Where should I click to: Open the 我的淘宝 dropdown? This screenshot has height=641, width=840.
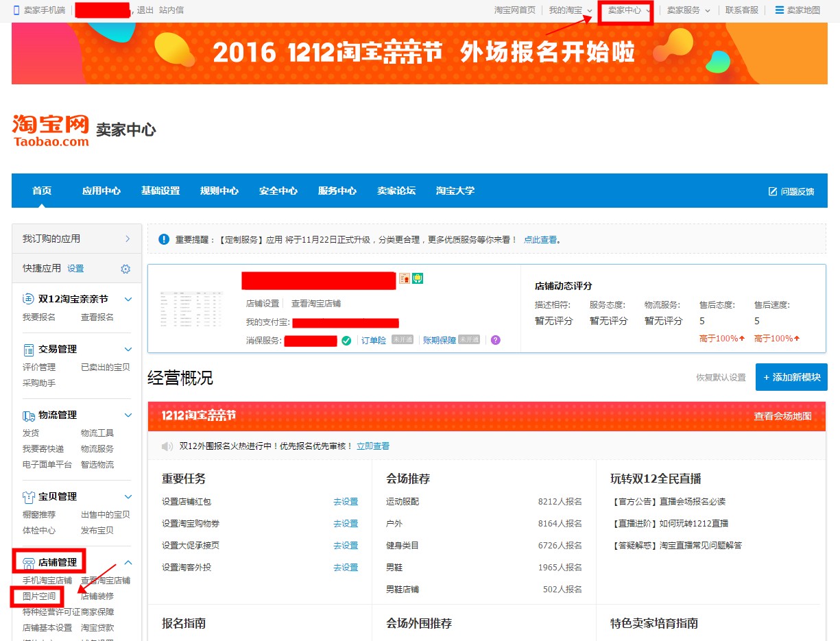tap(568, 10)
